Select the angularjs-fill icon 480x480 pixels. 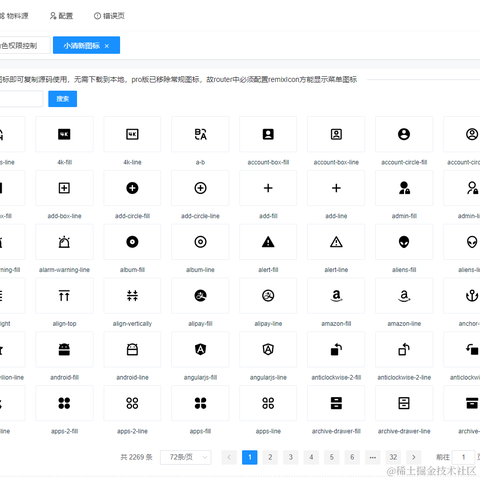pos(200,349)
